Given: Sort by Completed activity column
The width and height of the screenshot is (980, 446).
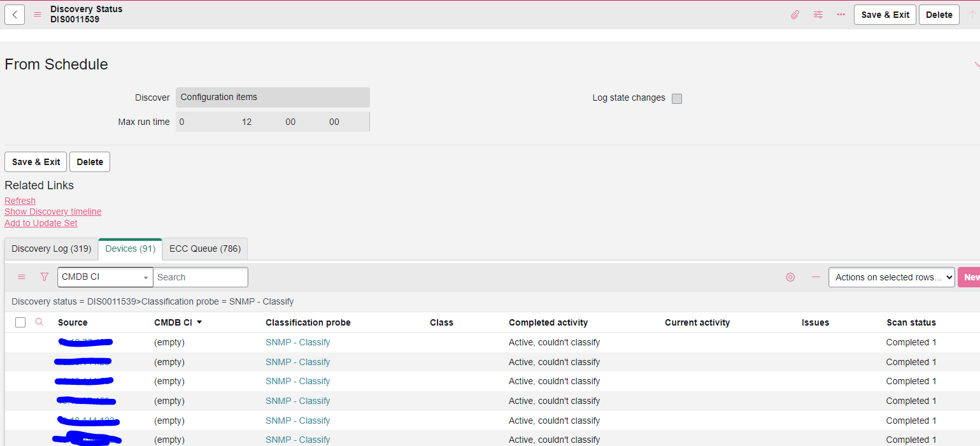Looking at the screenshot, I should pos(548,322).
